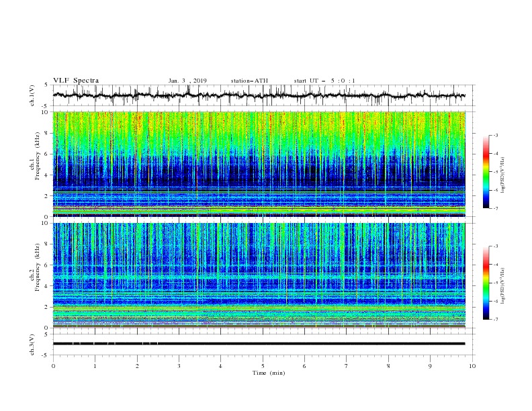Screen dimensions: 532x411
Task: Click the ch.1 spectrogram color bar
Action: (x=486, y=172)
